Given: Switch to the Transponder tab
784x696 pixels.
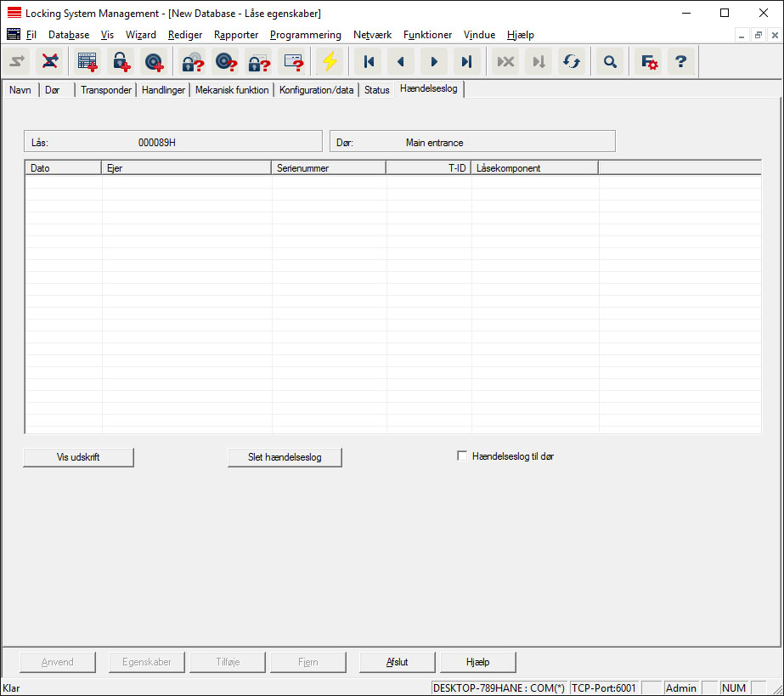Looking at the screenshot, I should (x=106, y=90).
